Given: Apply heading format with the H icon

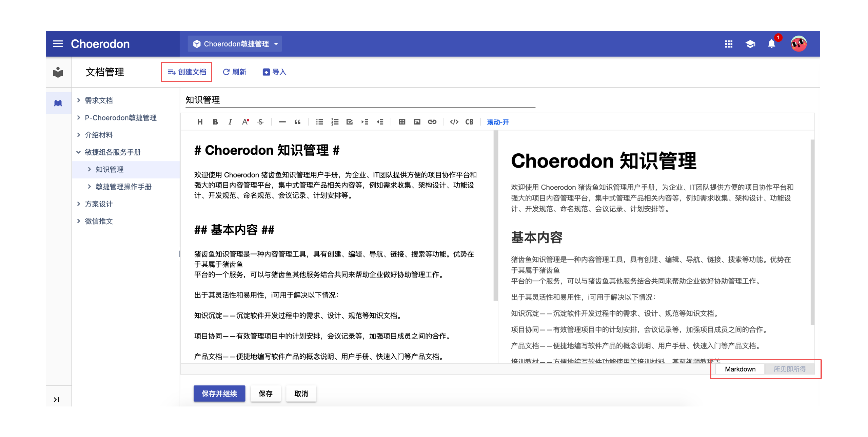Looking at the screenshot, I should point(200,122).
